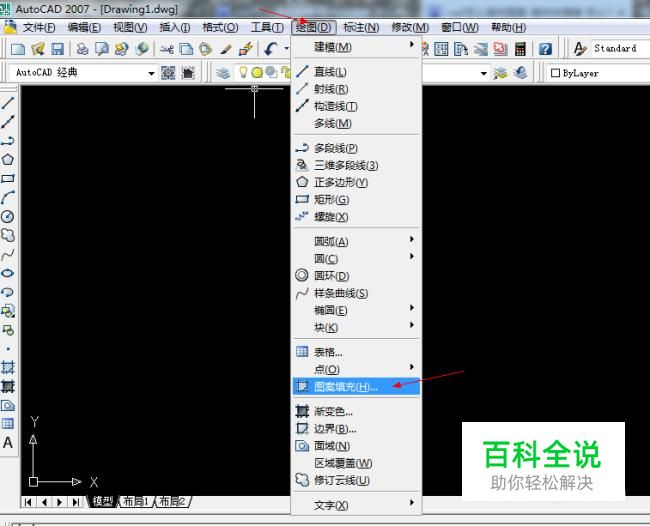The height and width of the screenshot is (526, 650).
Task: Select the Spline tool in left toolbar
Action: click(x=8, y=254)
